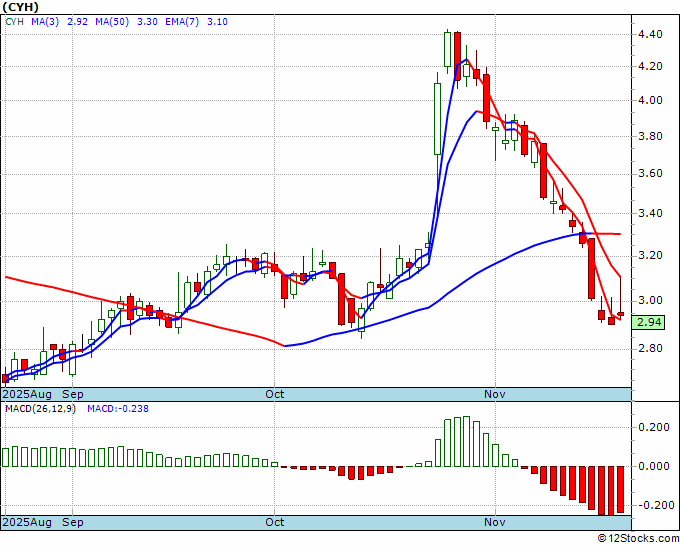The image size is (680, 546).
Task: Click the 3.40 price axis label
Action: 650,213
